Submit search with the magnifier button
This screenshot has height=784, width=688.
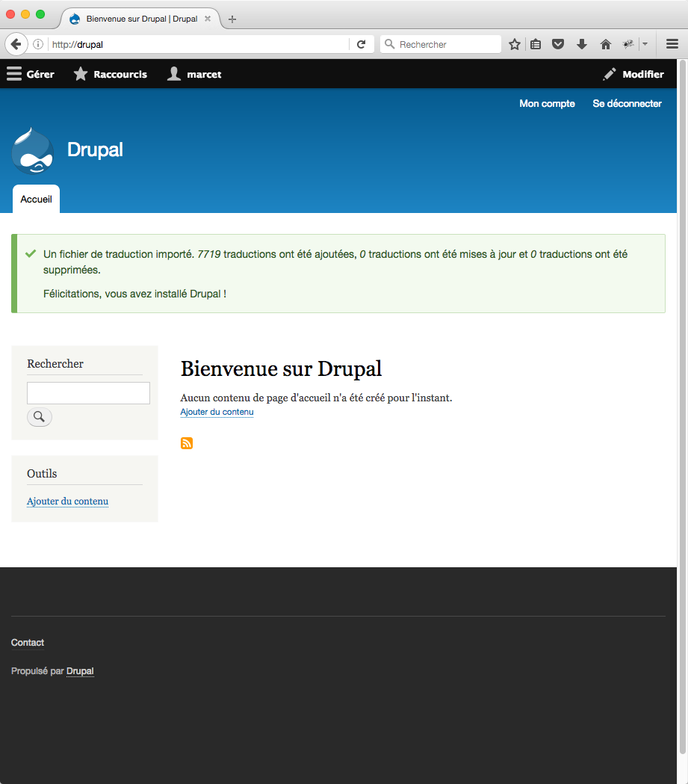pyautogui.click(x=40, y=416)
